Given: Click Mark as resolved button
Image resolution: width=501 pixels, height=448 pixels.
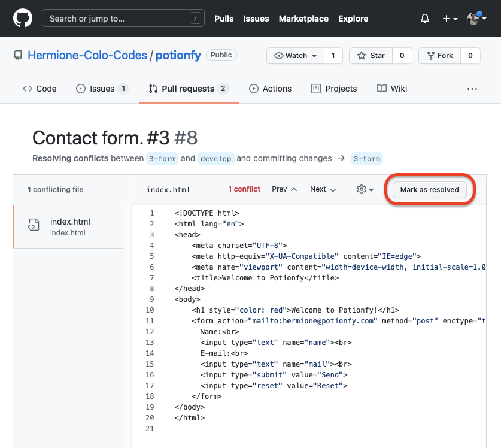Looking at the screenshot, I should pyautogui.click(x=429, y=190).
